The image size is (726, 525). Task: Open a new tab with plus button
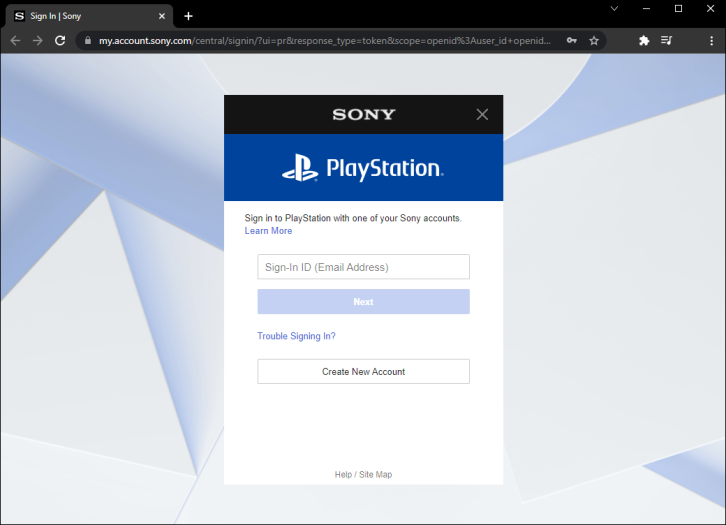pos(188,16)
